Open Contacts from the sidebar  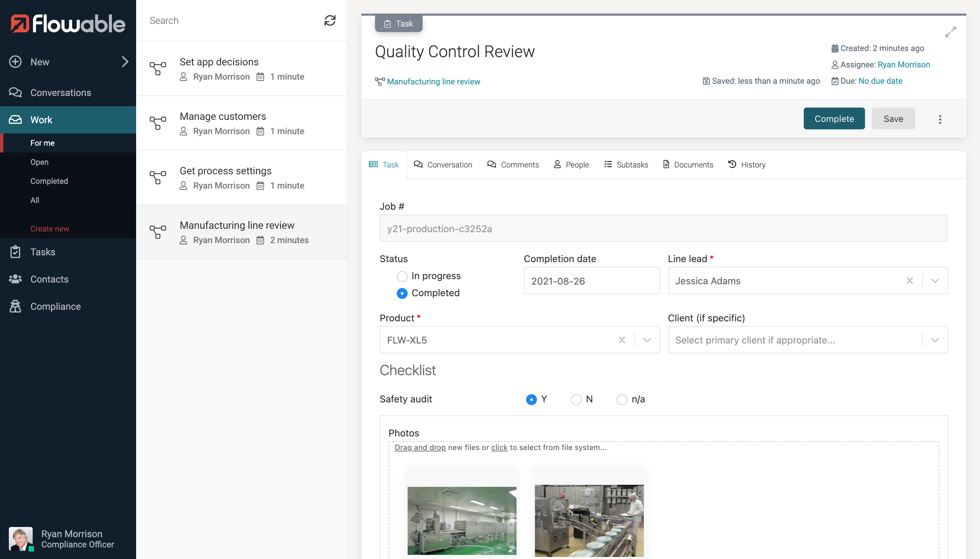68,279
